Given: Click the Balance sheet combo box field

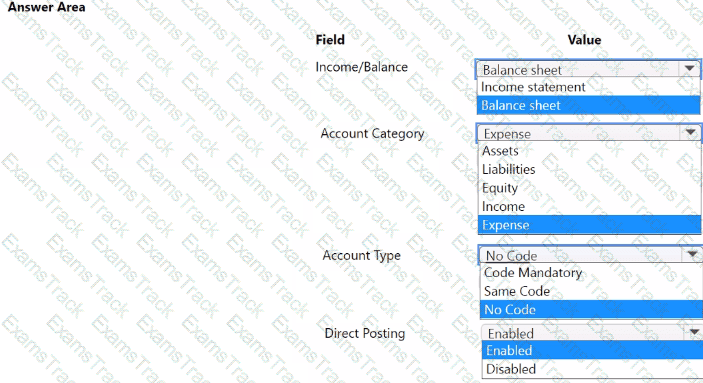Looking at the screenshot, I should 587,70.
